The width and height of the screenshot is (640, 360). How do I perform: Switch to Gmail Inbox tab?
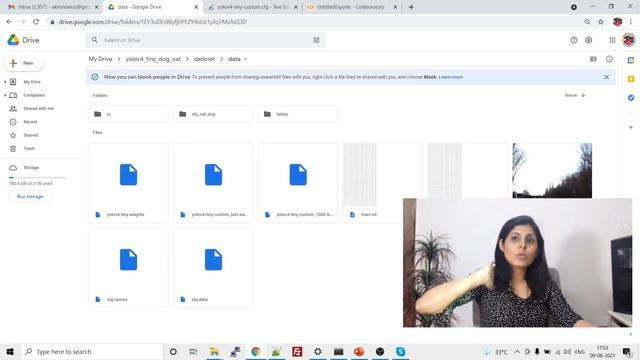[x=52, y=7]
